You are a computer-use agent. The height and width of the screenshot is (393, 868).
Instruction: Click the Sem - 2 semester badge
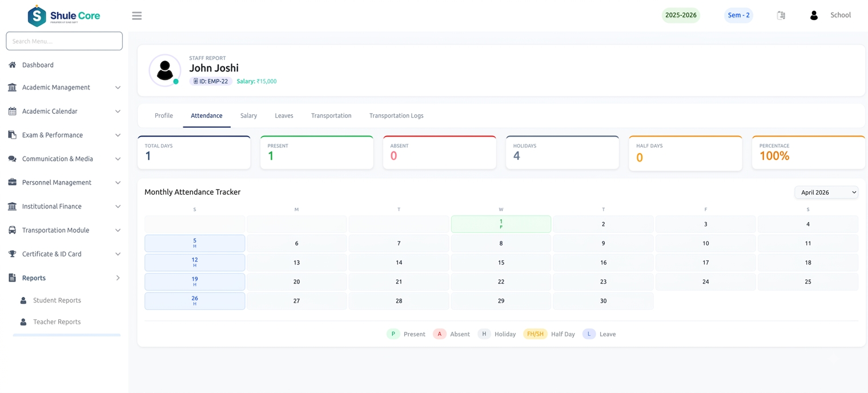point(738,15)
